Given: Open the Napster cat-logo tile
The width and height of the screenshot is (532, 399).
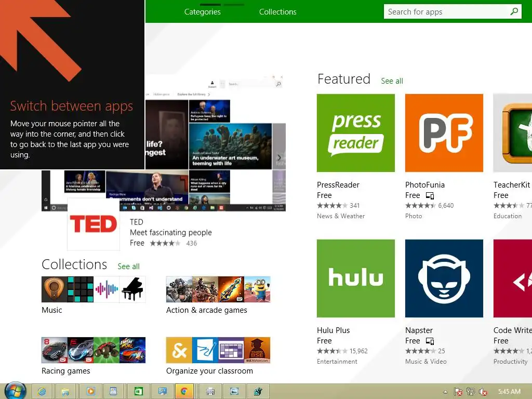Looking at the screenshot, I should click(x=444, y=278).
